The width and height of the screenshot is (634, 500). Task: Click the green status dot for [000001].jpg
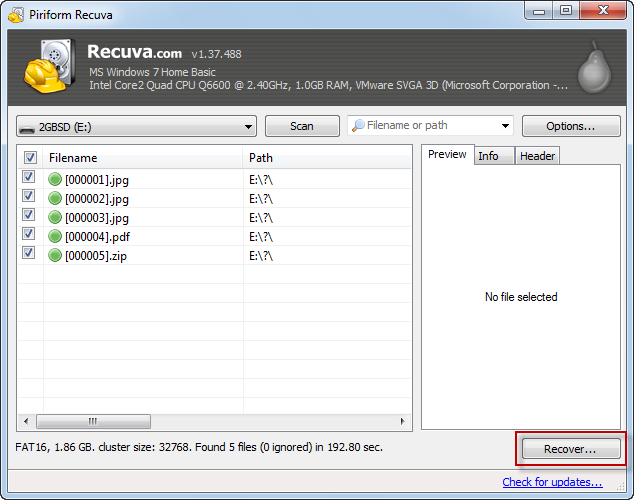pos(55,179)
